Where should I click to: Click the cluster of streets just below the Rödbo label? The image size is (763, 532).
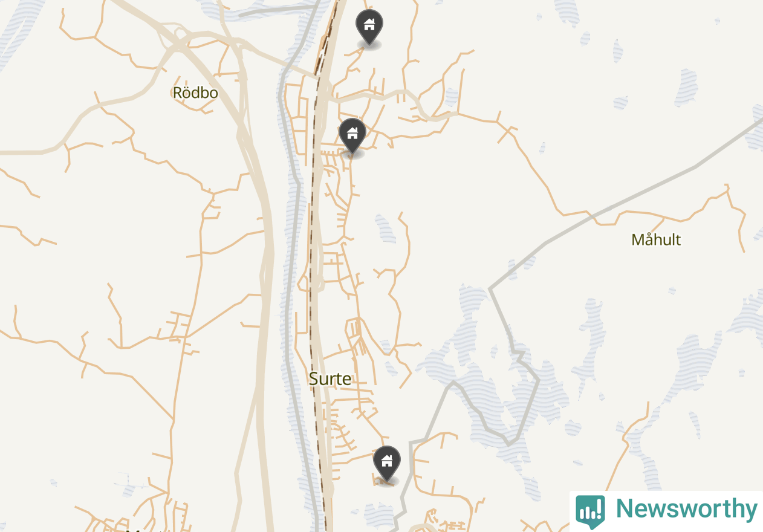point(196,106)
